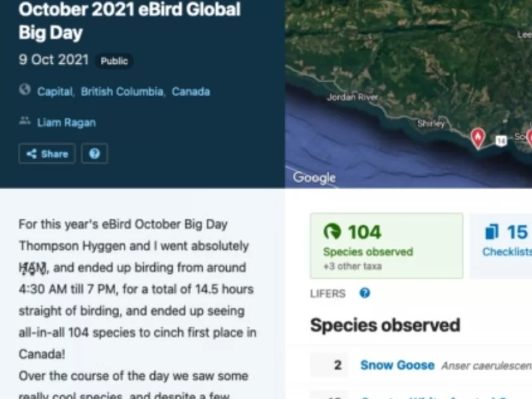Screen dimensions: 532x399
Task: Click the Highway 14 shield on map
Action: (501, 140)
